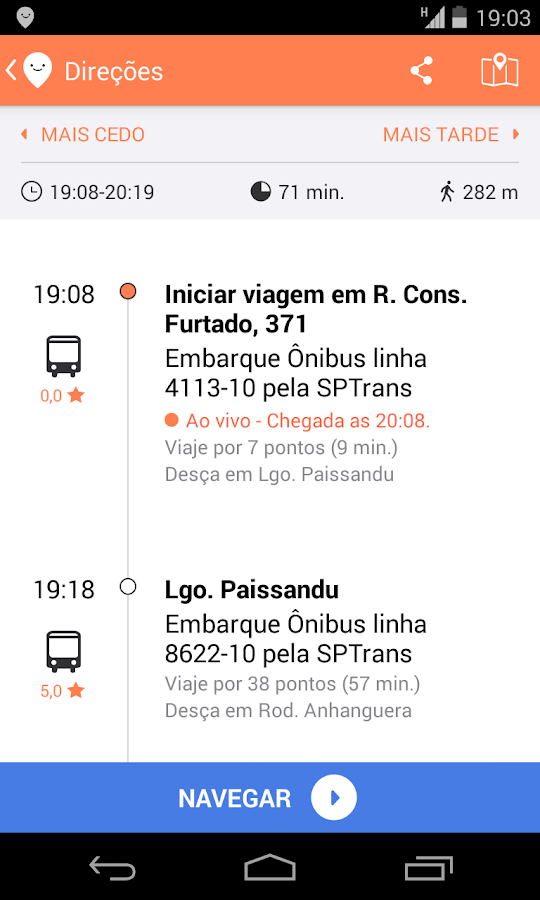The image size is (540, 900).
Task: Open the Lgo. Paissandu step details
Action: (251, 589)
